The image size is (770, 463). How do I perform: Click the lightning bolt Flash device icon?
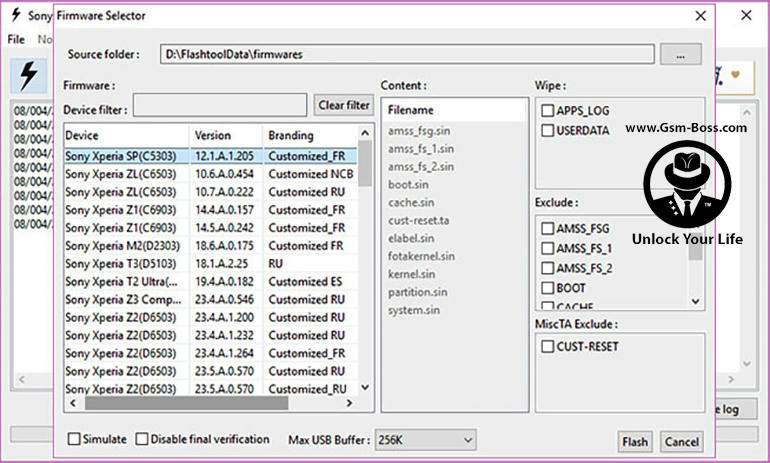coord(29,76)
